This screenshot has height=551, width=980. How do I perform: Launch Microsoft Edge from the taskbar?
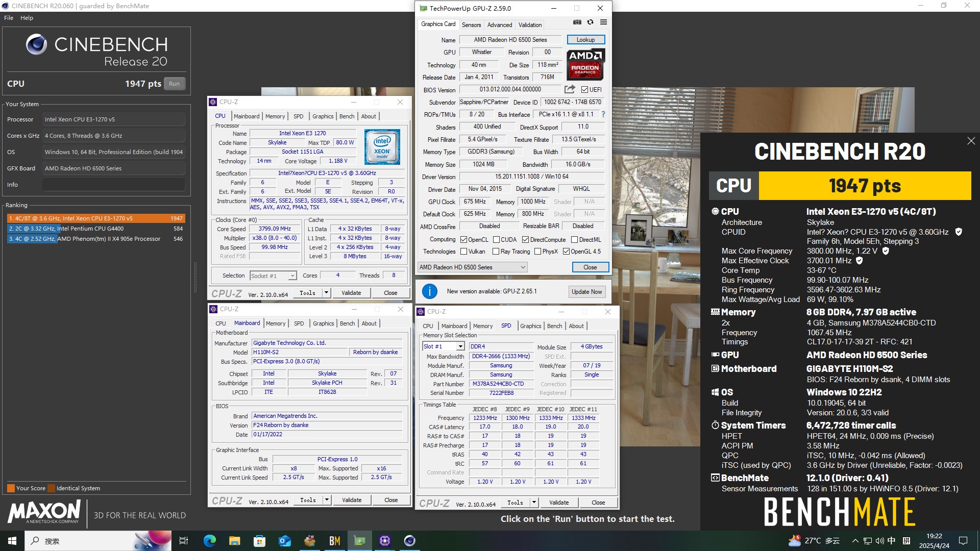click(210, 541)
